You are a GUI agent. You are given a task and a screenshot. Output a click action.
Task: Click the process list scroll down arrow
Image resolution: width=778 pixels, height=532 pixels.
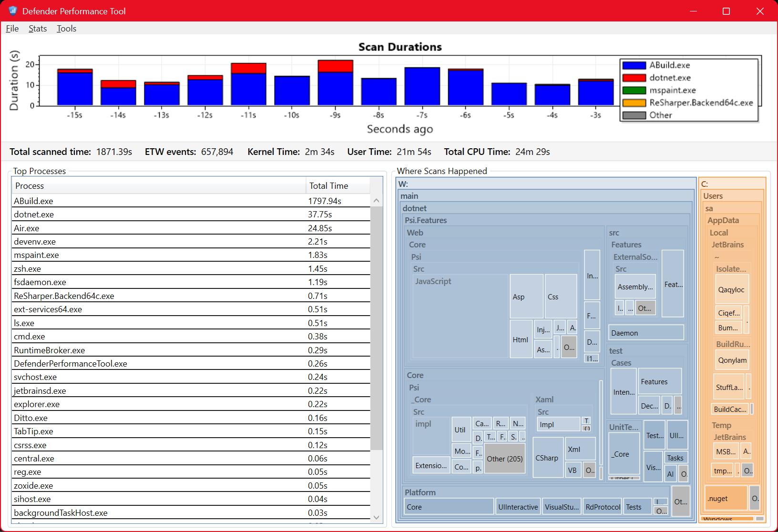pyautogui.click(x=377, y=517)
